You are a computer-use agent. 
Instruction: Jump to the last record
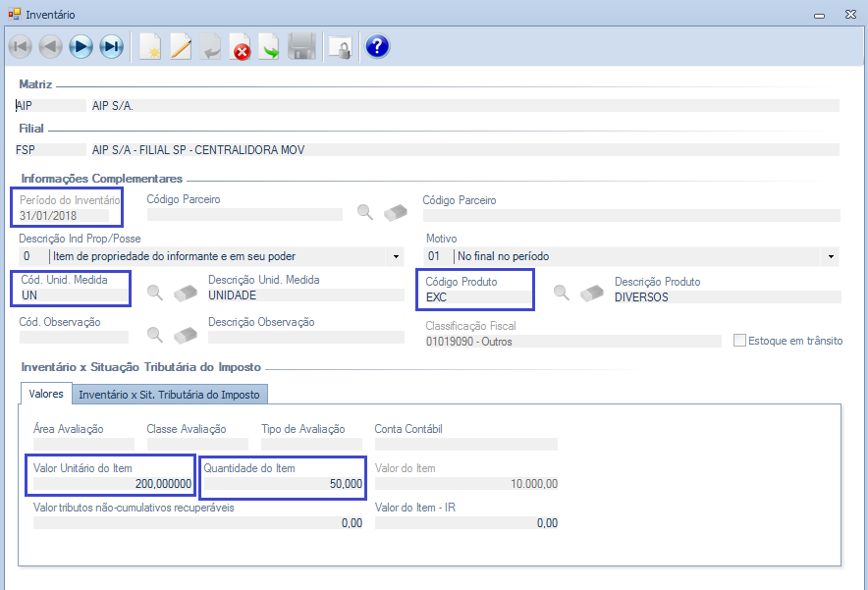tap(111, 46)
